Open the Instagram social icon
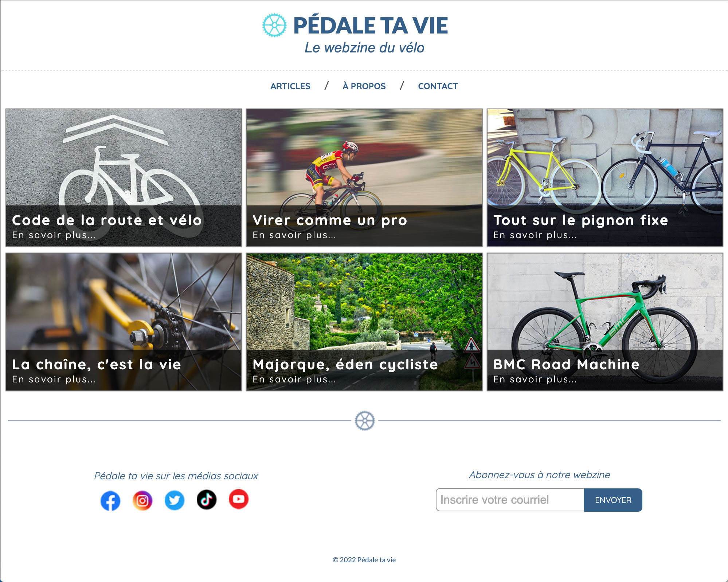Image resolution: width=728 pixels, height=582 pixels. tap(142, 501)
